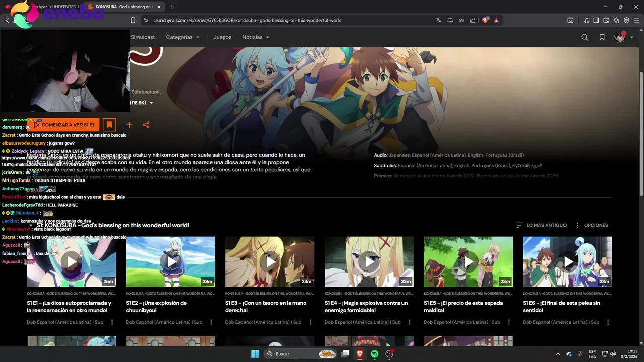Expand the profile avatar account menu
This screenshot has width=644, height=362.
pyautogui.click(x=624, y=37)
